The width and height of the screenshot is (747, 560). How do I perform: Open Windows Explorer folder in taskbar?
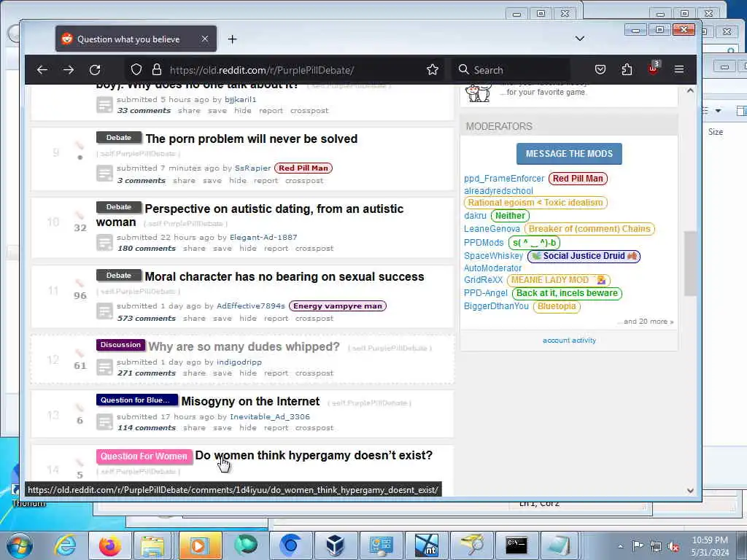point(152,545)
